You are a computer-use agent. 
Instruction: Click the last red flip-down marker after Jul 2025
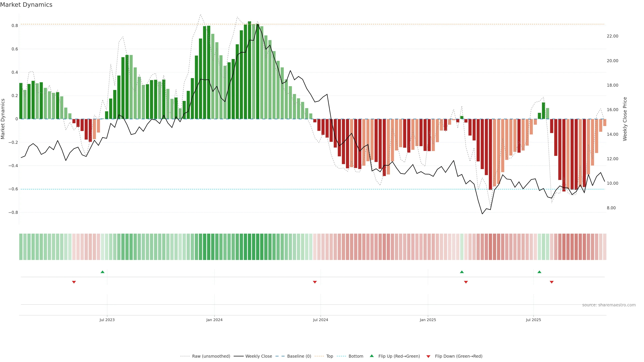click(551, 282)
